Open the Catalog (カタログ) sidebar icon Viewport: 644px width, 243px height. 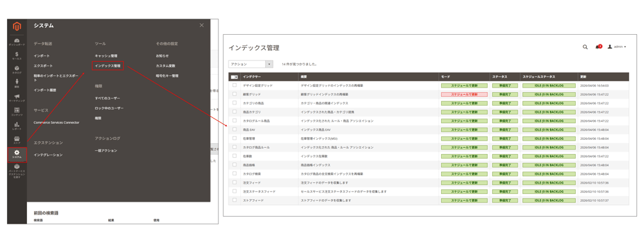[17, 70]
